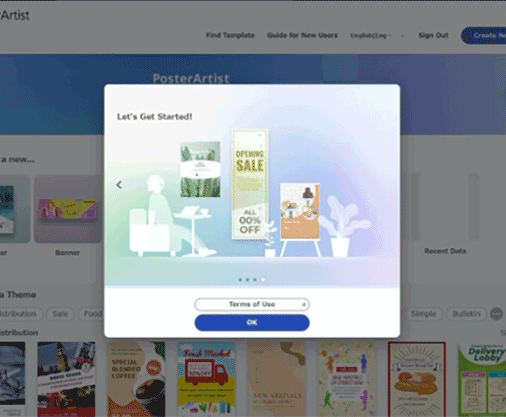
Task: Open Find Template in the top menu
Action: pyautogui.click(x=230, y=35)
